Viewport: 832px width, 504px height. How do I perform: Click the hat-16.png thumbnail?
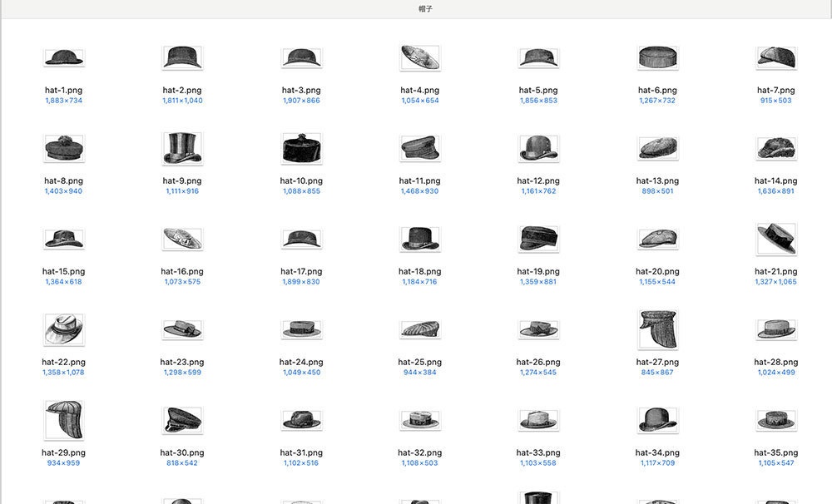coord(182,239)
